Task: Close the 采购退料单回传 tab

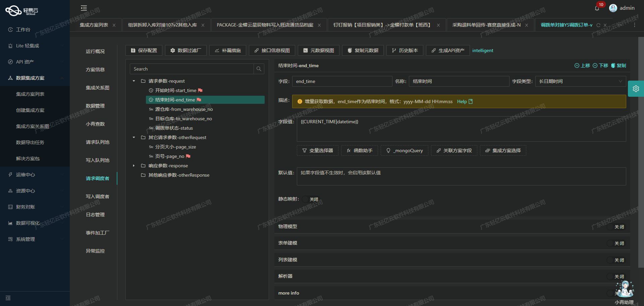Action: click(x=527, y=25)
